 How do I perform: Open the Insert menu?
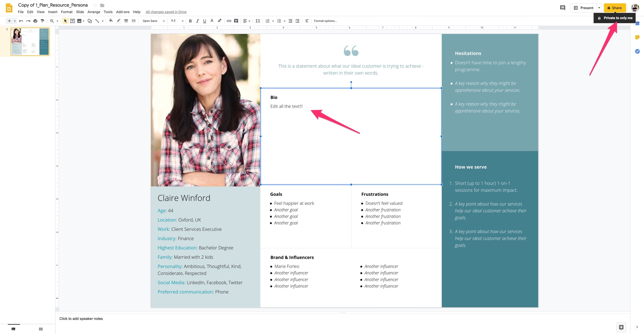[x=52, y=12]
